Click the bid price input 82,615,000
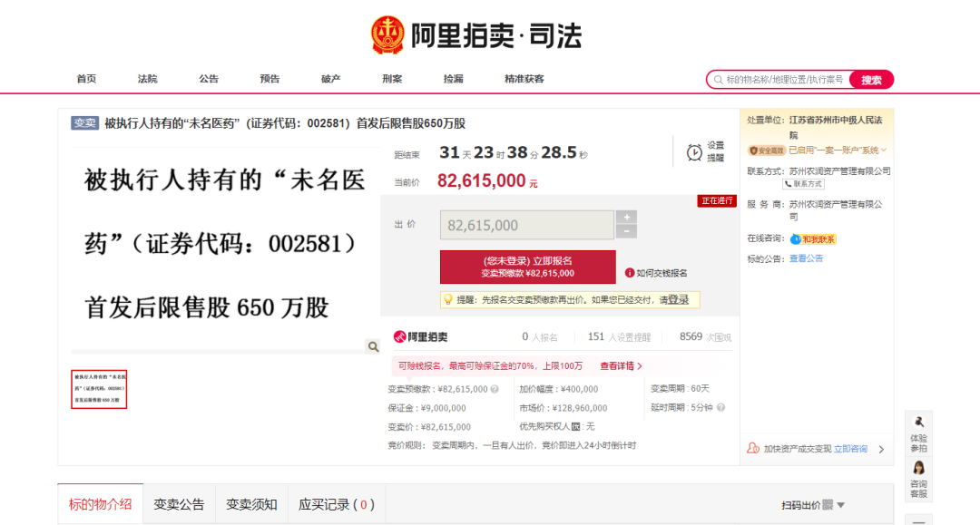 pyautogui.click(x=527, y=225)
